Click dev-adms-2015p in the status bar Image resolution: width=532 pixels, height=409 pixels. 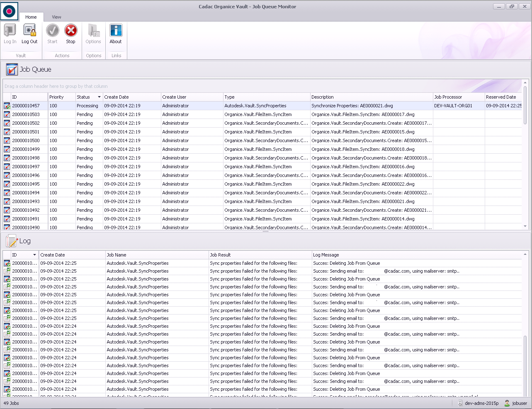point(482,403)
